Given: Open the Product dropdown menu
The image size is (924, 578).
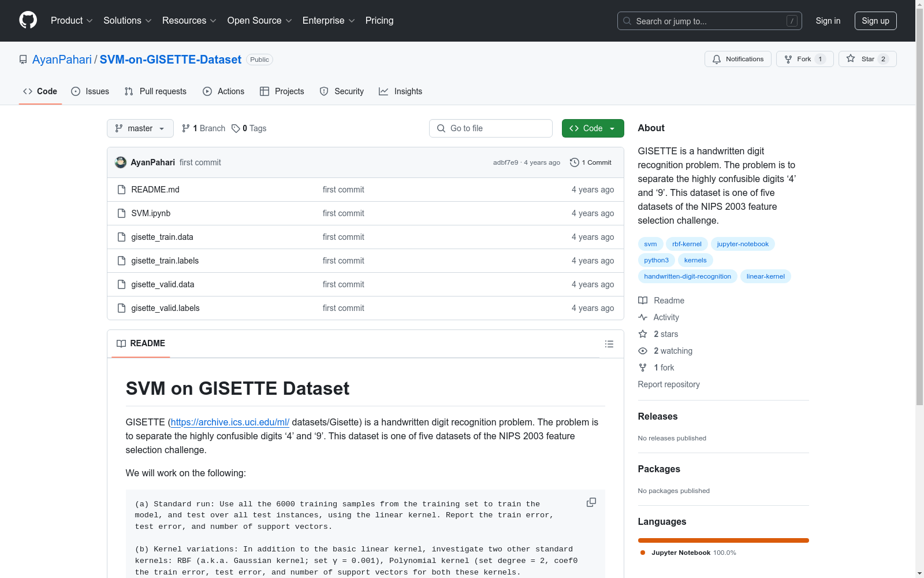Looking at the screenshot, I should [72, 20].
